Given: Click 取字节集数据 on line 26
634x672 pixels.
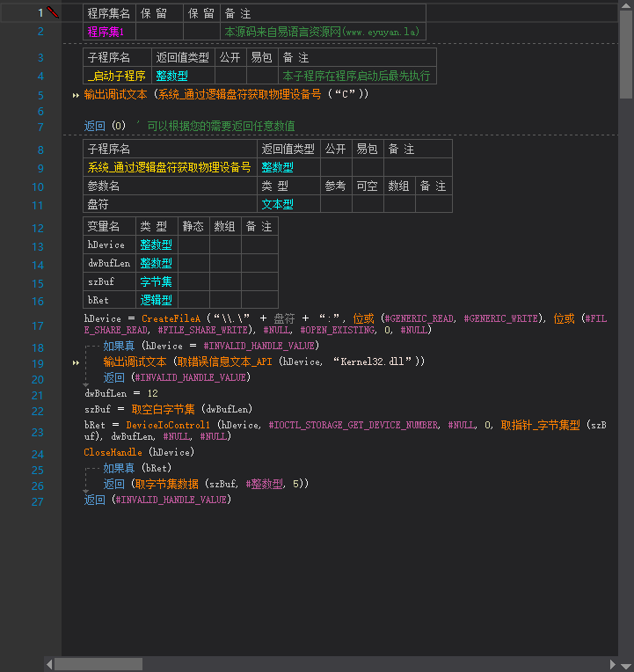Looking at the screenshot, I should click(167, 484).
